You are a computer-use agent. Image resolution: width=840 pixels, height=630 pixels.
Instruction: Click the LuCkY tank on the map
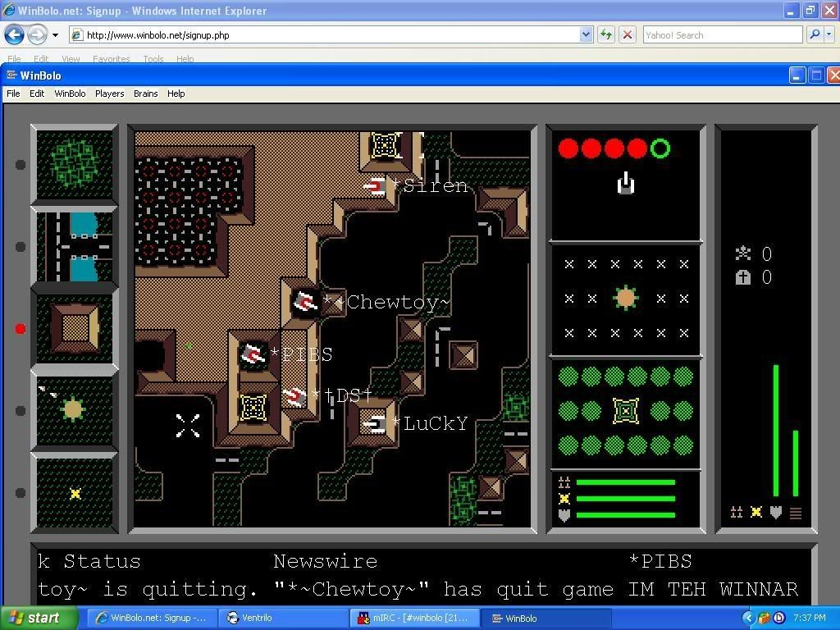(375, 423)
